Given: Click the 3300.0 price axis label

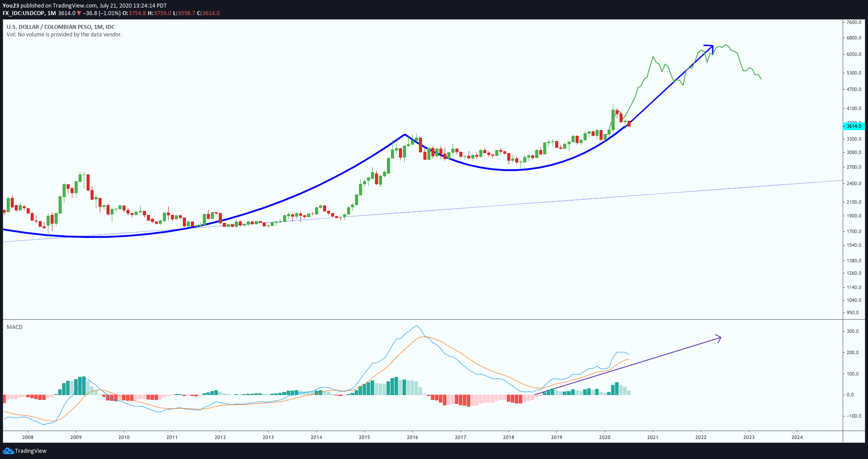Looking at the screenshot, I should click(854, 139).
